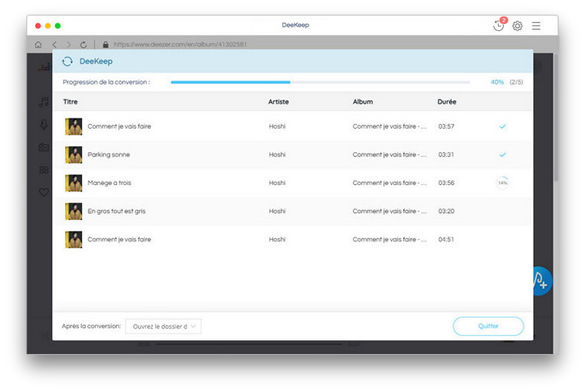
Task: Click the padlock icon in address bar
Action: pyautogui.click(x=105, y=45)
